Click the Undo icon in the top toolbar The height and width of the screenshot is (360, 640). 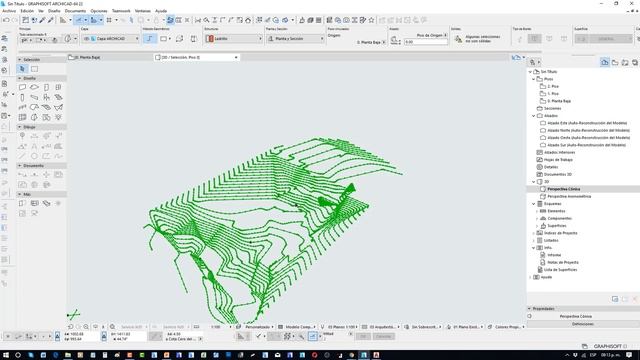pos(6,20)
